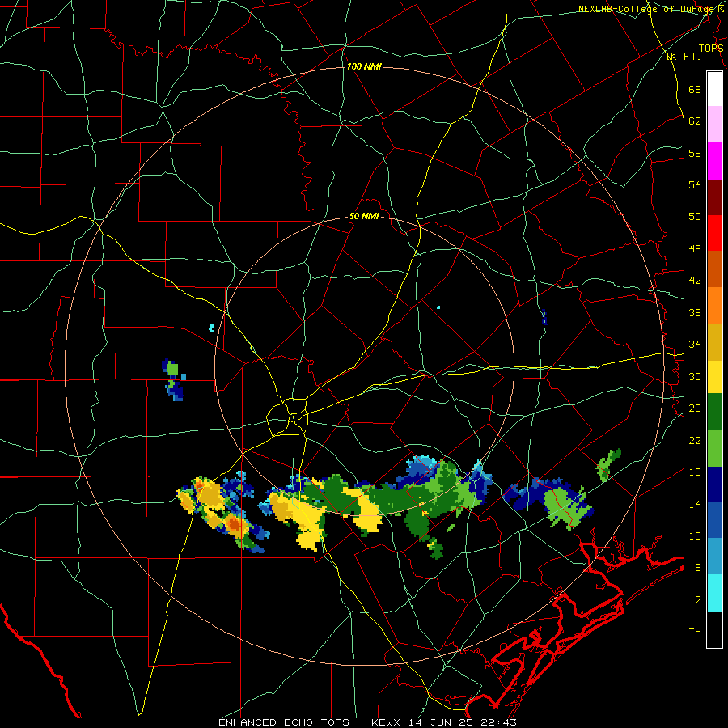
Task: Click the "100 NMI" range ring label
Action: 364,66
